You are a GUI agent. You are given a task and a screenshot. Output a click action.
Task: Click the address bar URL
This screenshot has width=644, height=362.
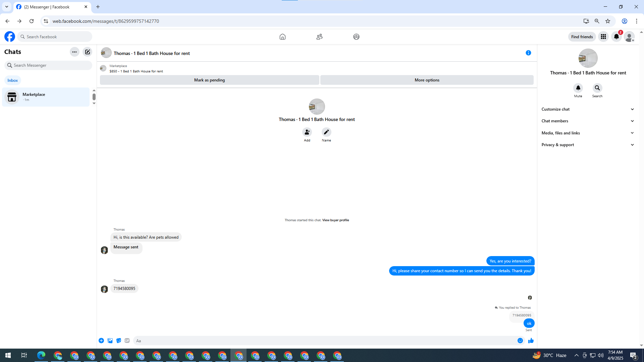coord(106,21)
